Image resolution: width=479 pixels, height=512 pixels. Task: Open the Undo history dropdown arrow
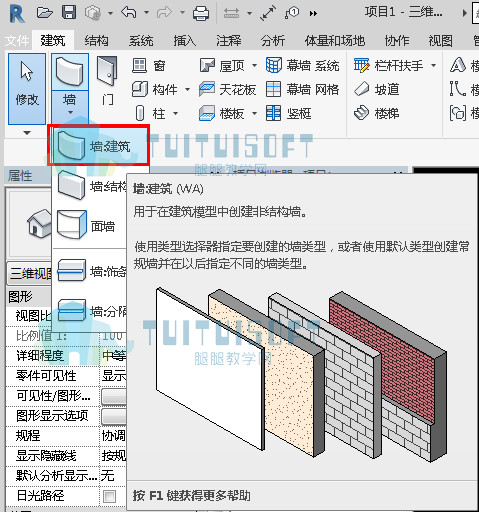(x=146, y=13)
